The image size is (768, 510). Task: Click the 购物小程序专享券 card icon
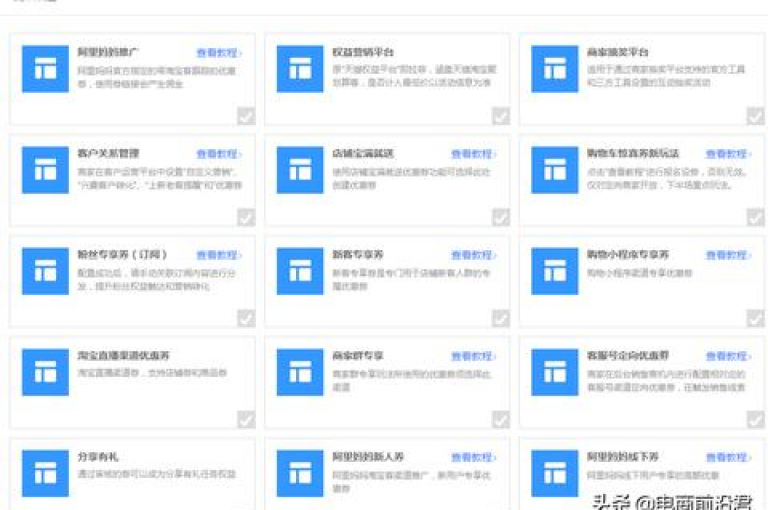tap(554, 271)
